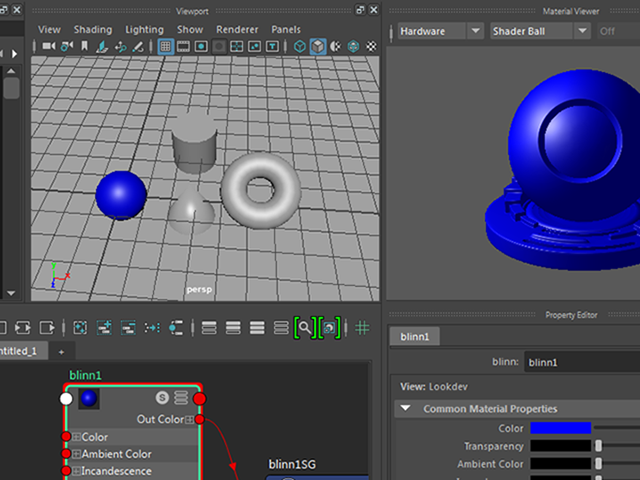Open the viewport Show menu
Viewport: 640px width, 480px height.
190,30
